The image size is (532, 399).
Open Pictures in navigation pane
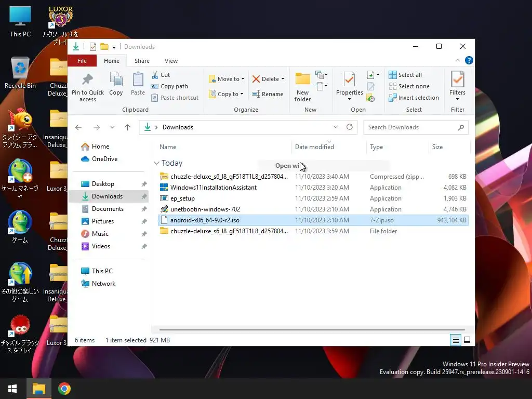(x=102, y=221)
